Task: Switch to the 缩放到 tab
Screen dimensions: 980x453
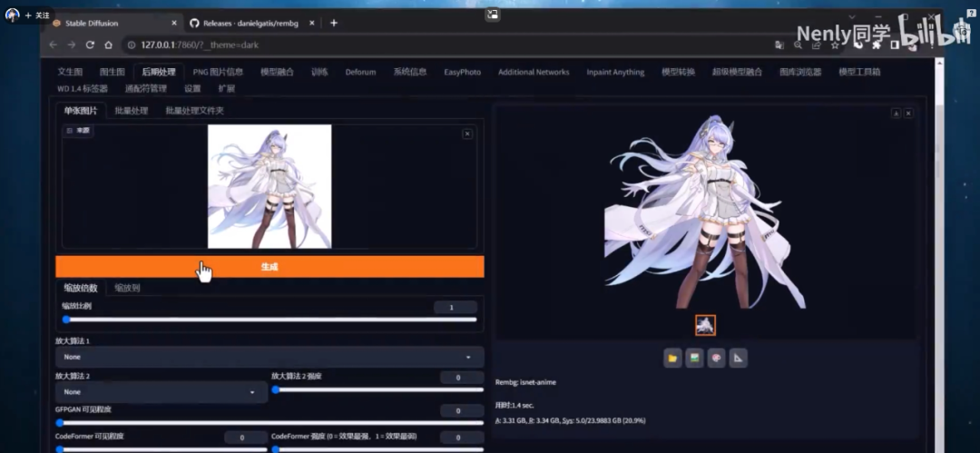Action: pyautogui.click(x=127, y=288)
